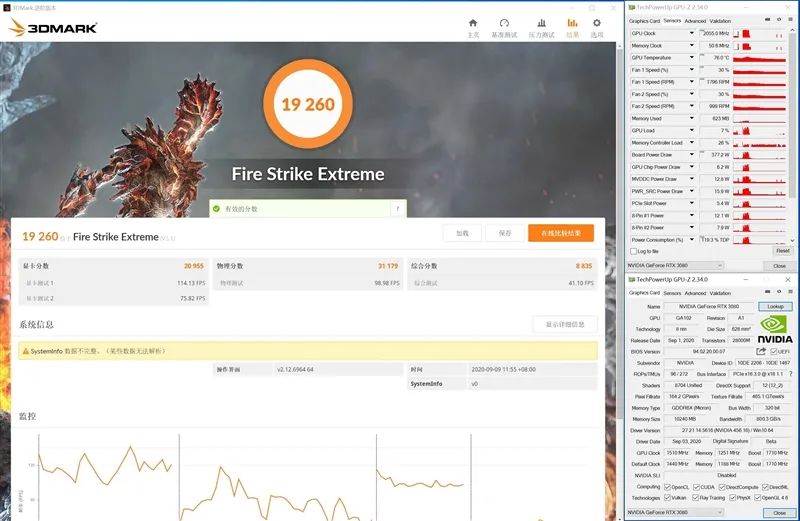Image resolution: width=800 pixels, height=521 pixels.
Task: Click the green valid-score checkmark icon
Action: pos(216,209)
